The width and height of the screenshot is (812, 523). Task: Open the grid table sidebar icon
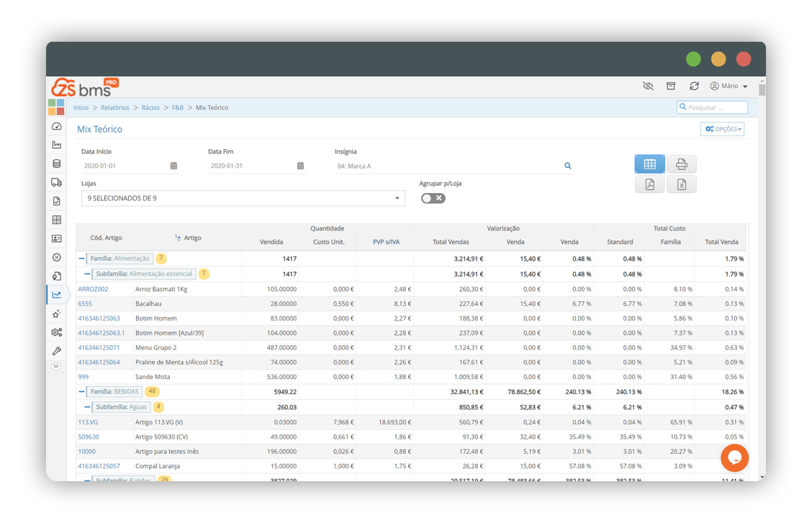pyautogui.click(x=57, y=220)
